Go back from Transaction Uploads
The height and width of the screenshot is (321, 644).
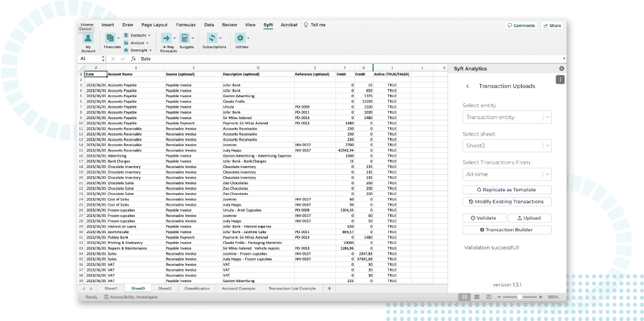tap(467, 86)
